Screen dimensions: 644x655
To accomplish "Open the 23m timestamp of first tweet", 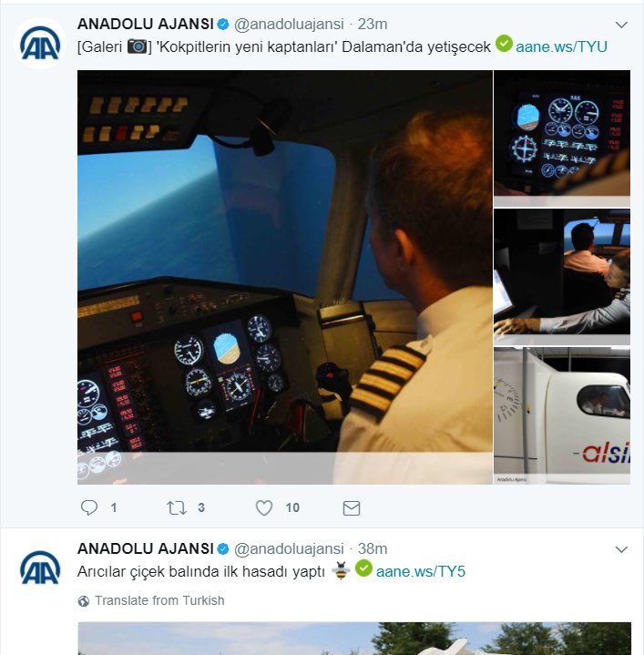I will coord(373,25).
